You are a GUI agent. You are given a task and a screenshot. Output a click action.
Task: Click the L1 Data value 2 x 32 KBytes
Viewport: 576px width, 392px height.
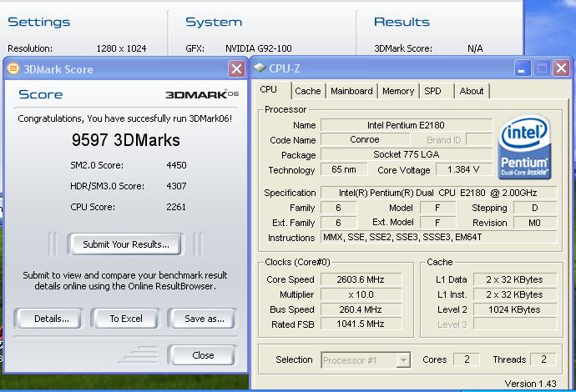515,279
